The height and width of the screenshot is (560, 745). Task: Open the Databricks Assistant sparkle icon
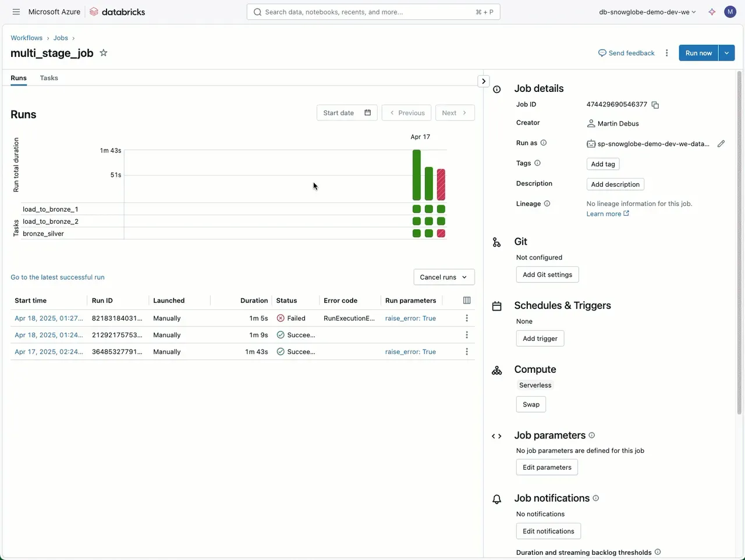712,12
